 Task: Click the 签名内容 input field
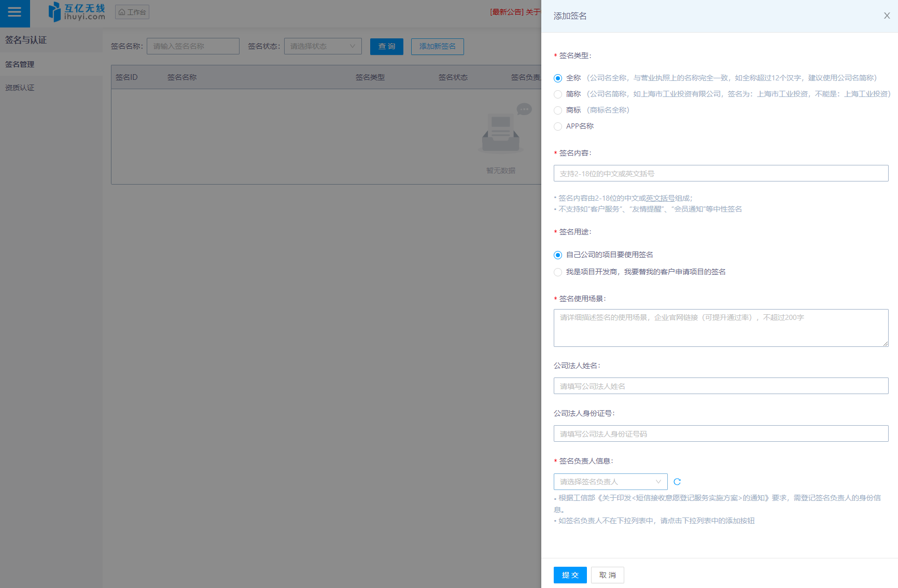coord(721,173)
